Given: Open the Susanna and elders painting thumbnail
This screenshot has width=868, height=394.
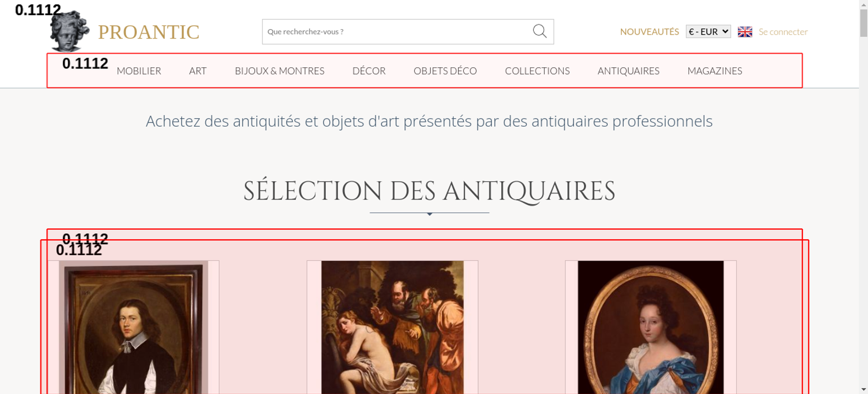Looking at the screenshot, I should (x=392, y=327).
